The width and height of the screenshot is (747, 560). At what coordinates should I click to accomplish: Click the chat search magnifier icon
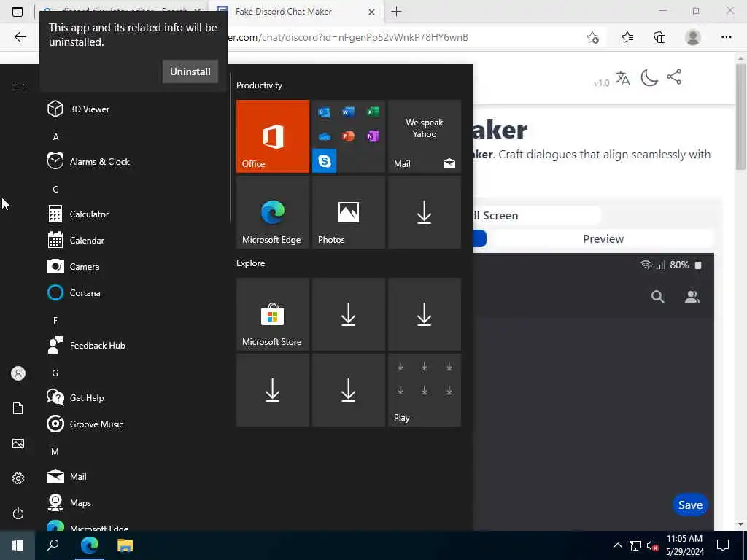[x=657, y=297]
